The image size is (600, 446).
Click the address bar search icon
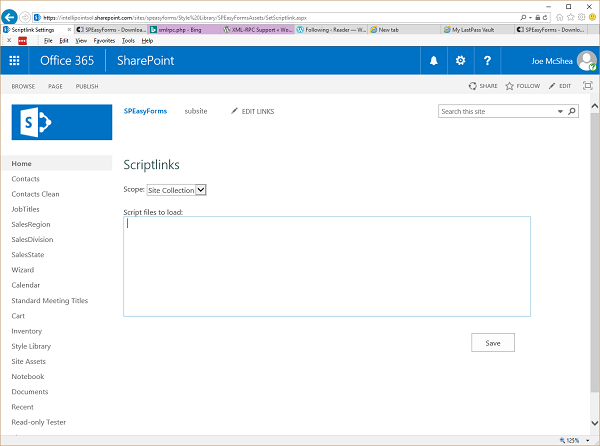click(523, 18)
